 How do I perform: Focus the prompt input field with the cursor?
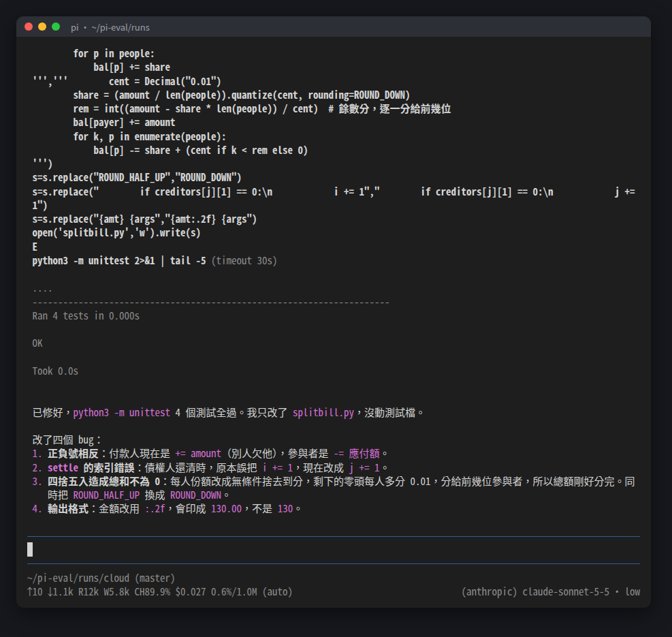[x=334, y=550]
